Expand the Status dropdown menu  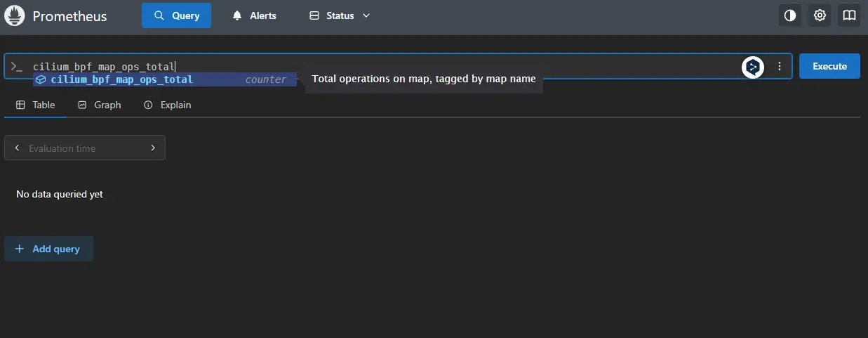pyautogui.click(x=340, y=15)
